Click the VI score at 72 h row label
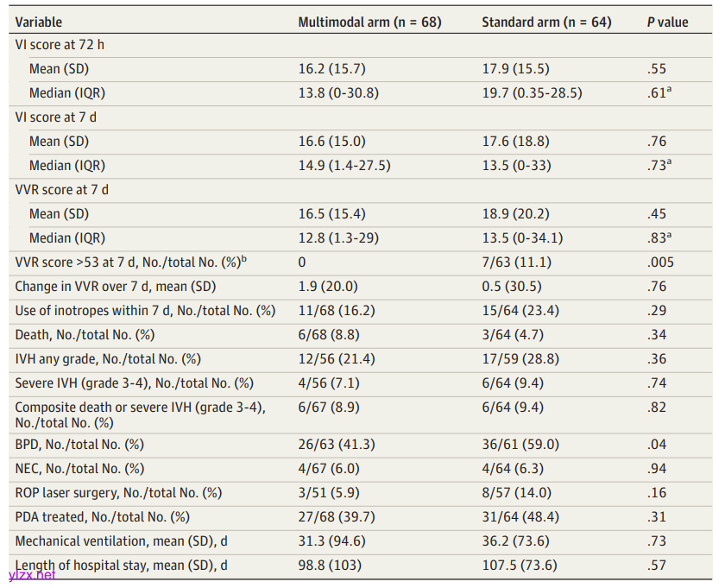725x588 pixels. (x=60, y=44)
